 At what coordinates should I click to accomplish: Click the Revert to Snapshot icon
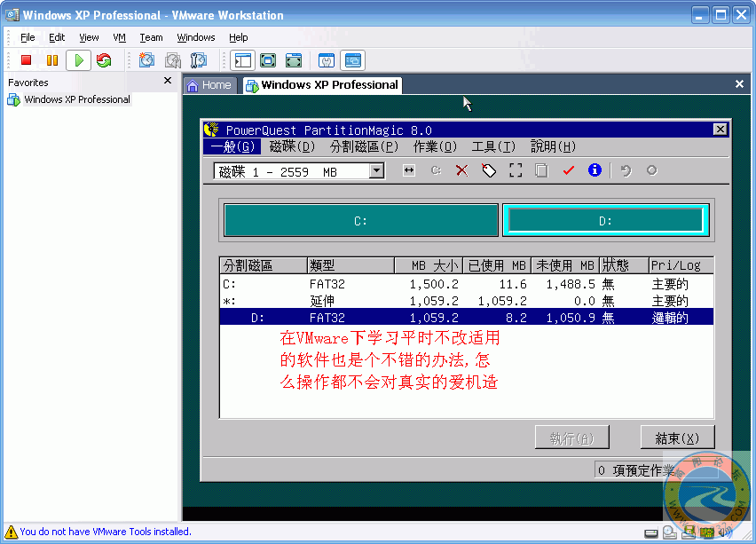[173, 60]
